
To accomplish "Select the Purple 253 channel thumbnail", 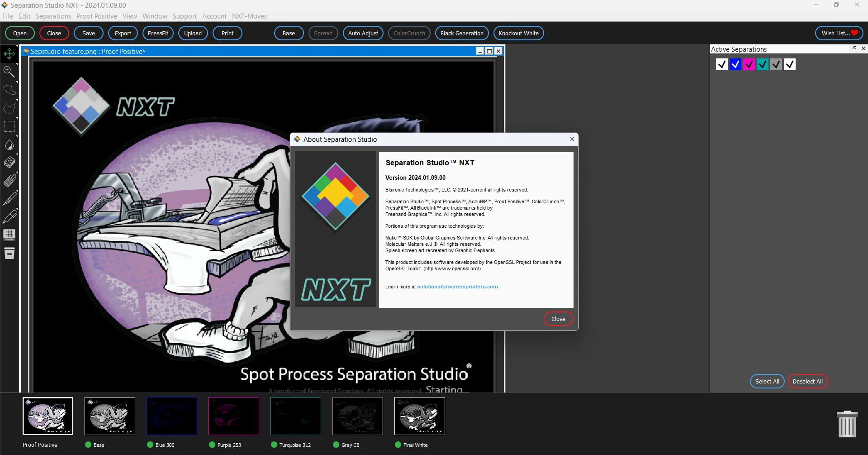I will click(234, 416).
